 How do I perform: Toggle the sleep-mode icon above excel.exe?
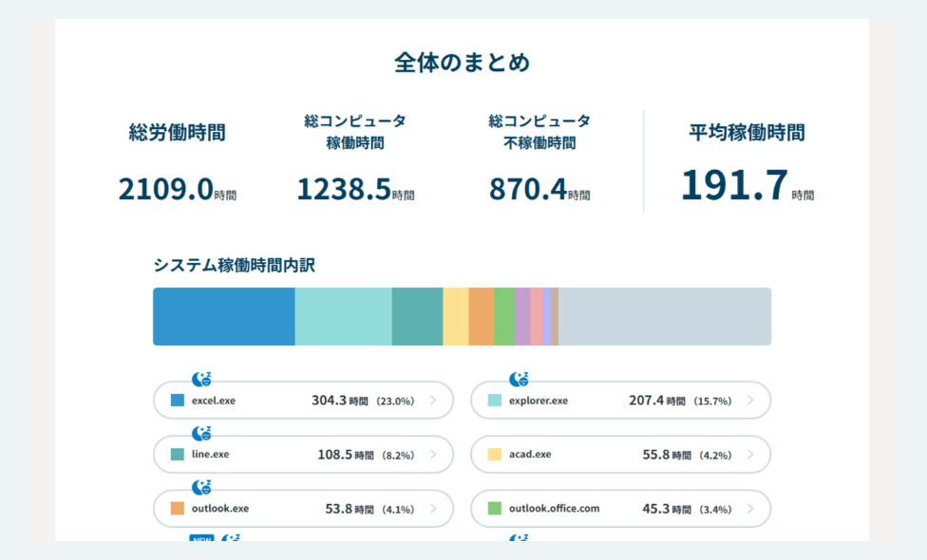(203, 380)
